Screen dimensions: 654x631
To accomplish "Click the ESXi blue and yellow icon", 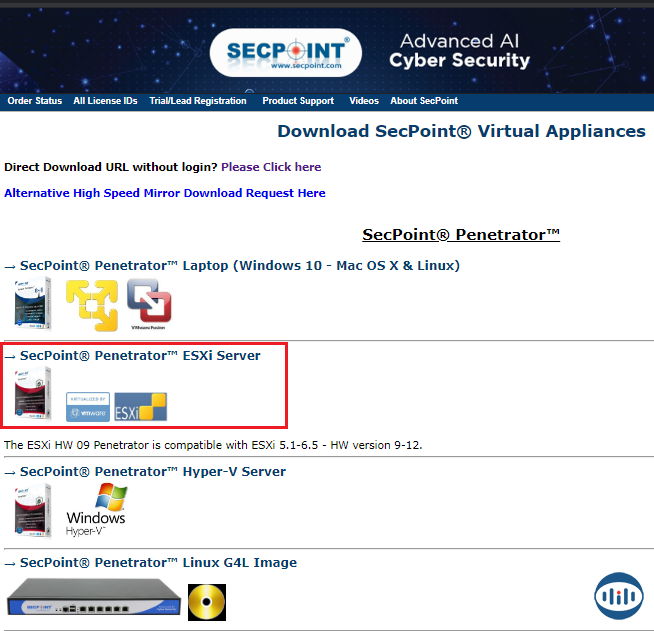I will pyautogui.click(x=140, y=406).
